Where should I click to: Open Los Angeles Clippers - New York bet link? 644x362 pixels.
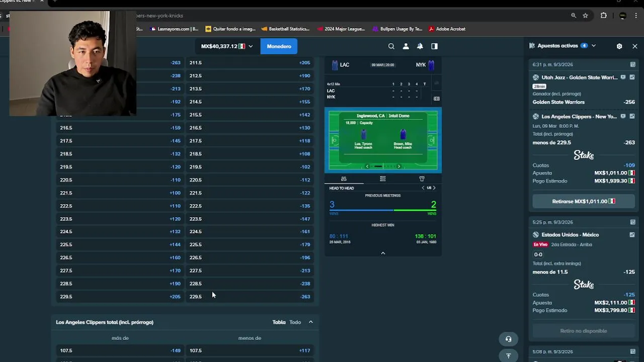(579, 117)
